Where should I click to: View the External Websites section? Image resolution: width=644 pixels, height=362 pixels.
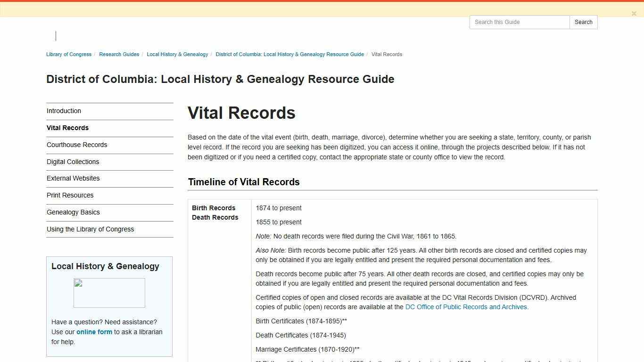point(73,178)
